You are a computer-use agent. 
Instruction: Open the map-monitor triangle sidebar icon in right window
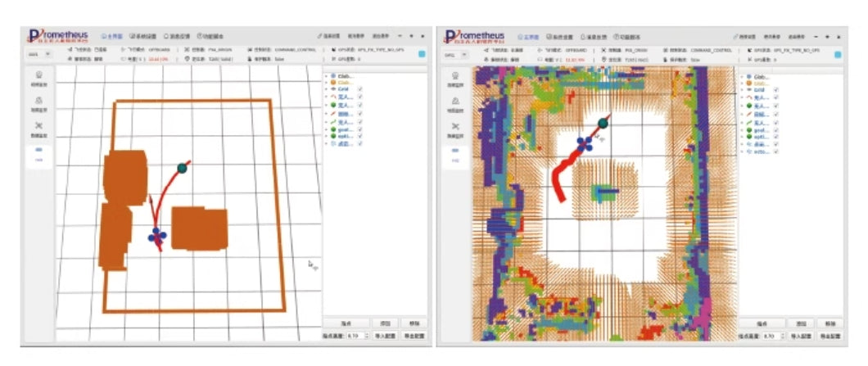455,101
